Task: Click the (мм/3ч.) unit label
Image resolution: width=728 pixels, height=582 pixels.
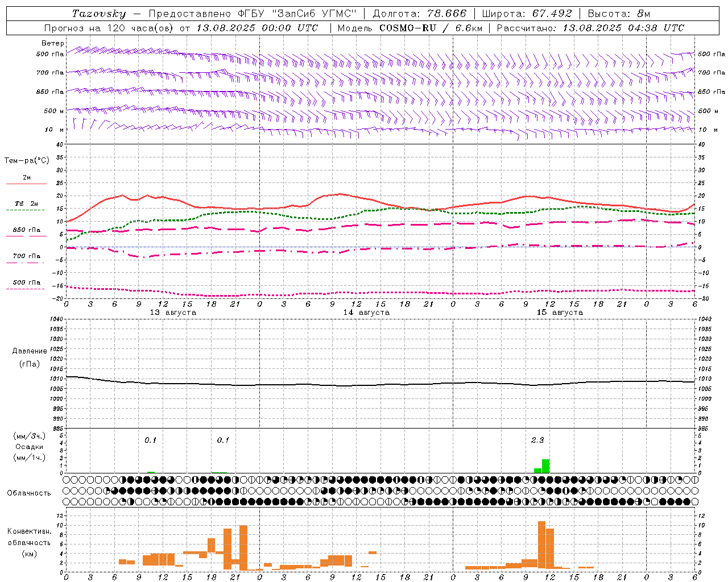Action: 30,436
